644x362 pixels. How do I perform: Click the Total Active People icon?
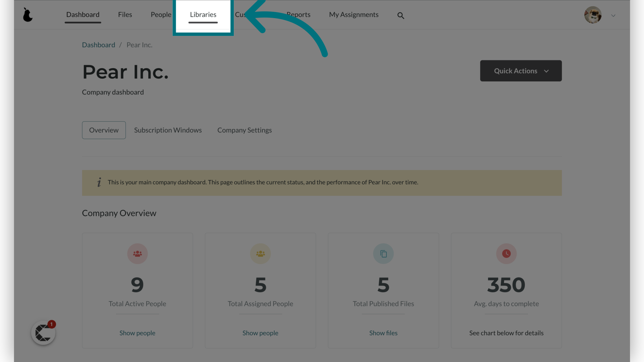point(137,254)
